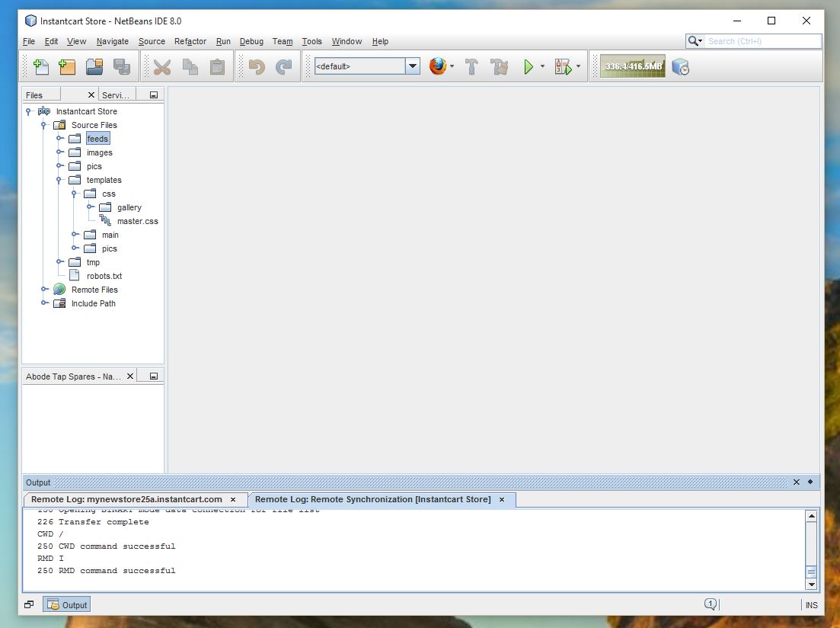Open dropdown arrow beside Run Project
The image size is (840, 628).
pos(543,66)
